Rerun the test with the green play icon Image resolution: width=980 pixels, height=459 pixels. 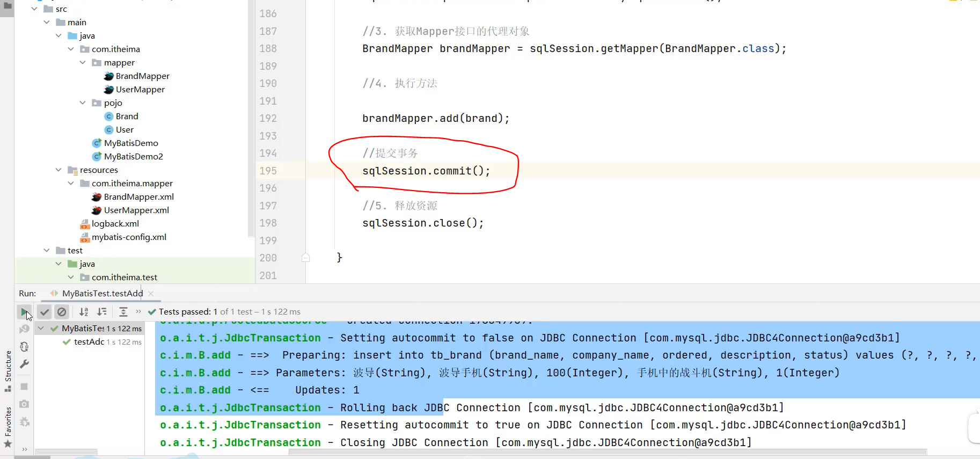pos(24,311)
